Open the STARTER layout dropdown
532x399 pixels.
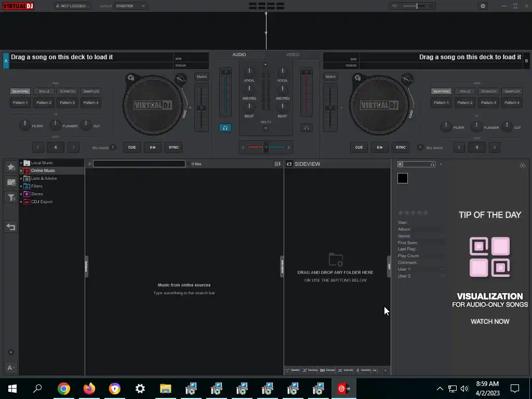(x=130, y=6)
